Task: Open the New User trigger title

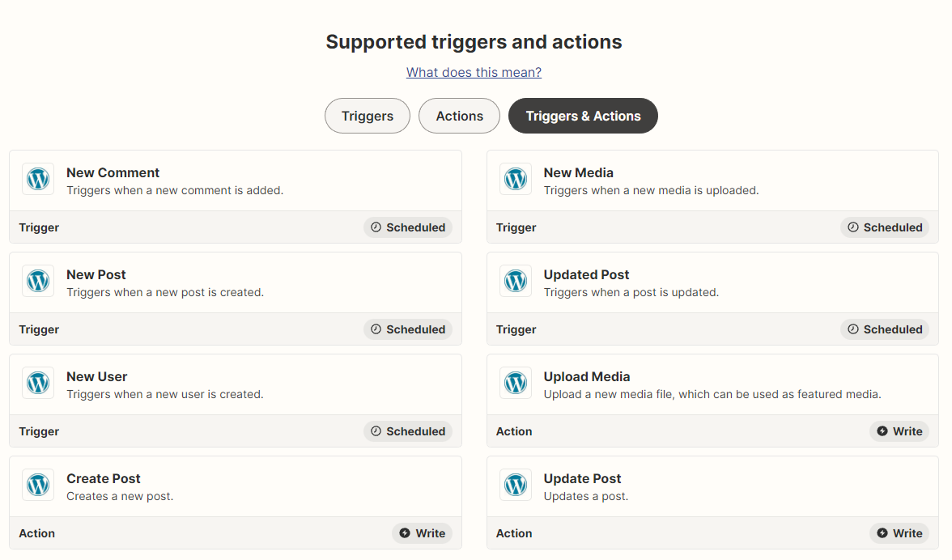Action: point(97,377)
